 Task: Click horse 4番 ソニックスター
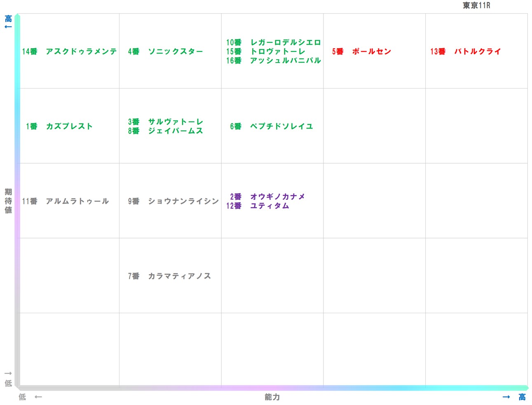165,52
